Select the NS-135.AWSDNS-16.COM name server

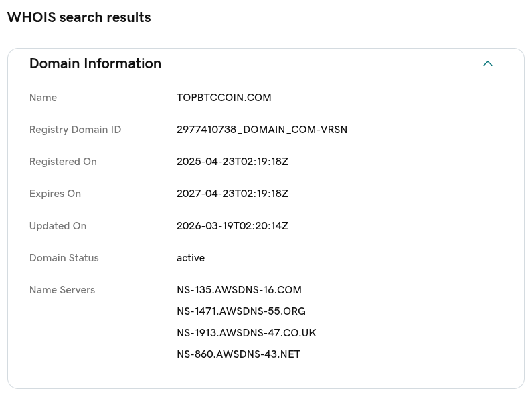(239, 290)
